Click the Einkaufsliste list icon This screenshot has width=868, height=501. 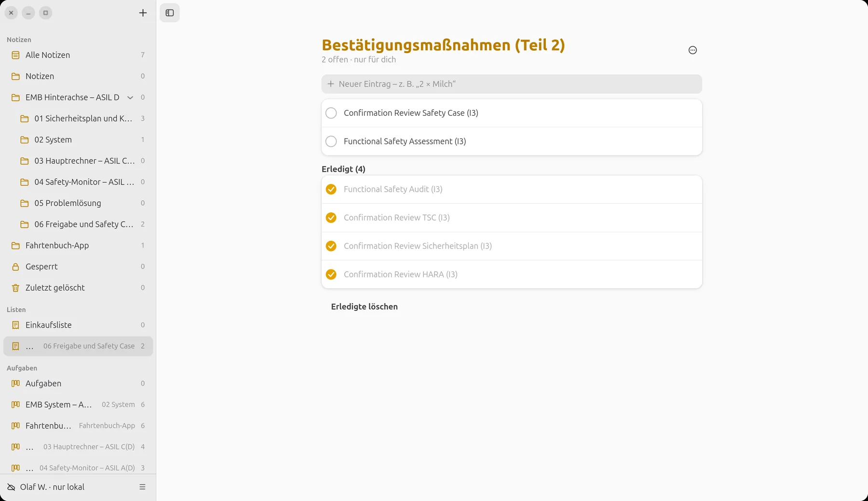pos(15,325)
